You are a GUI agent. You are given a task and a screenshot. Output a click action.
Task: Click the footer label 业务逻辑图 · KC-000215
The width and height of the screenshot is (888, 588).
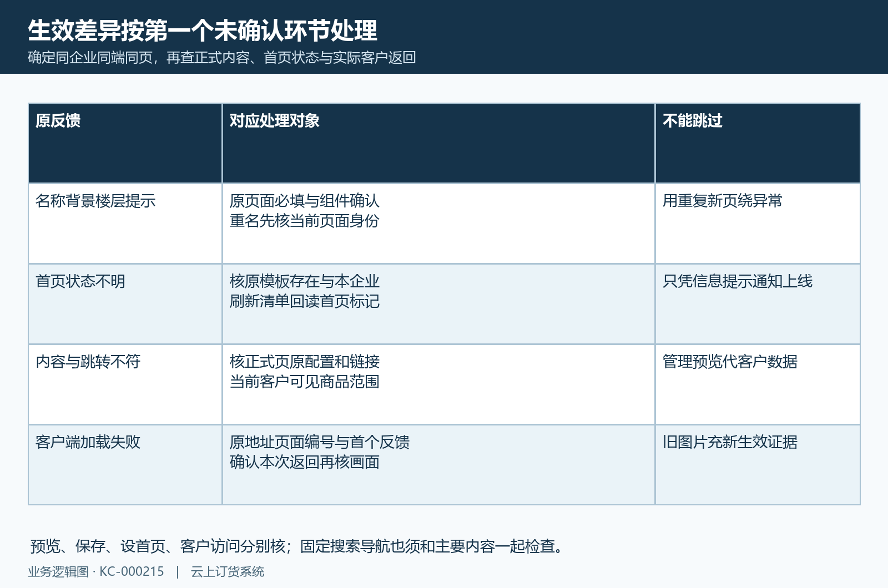pyautogui.click(x=96, y=572)
